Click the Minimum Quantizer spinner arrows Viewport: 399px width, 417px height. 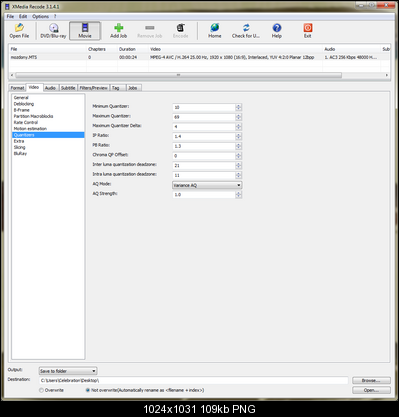pos(238,107)
